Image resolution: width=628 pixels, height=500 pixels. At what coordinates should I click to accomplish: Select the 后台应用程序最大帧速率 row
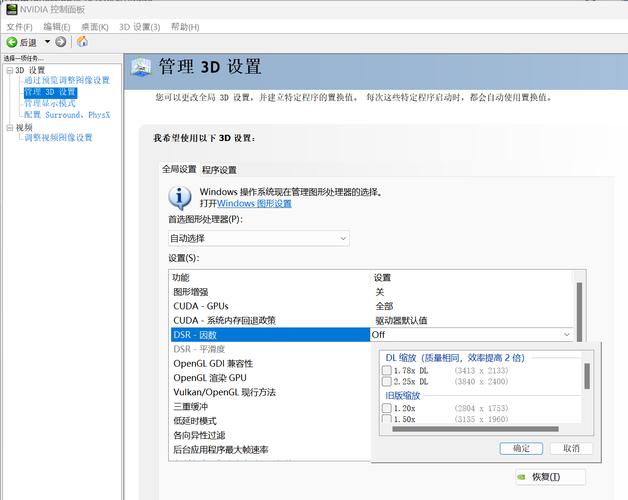[270, 450]
